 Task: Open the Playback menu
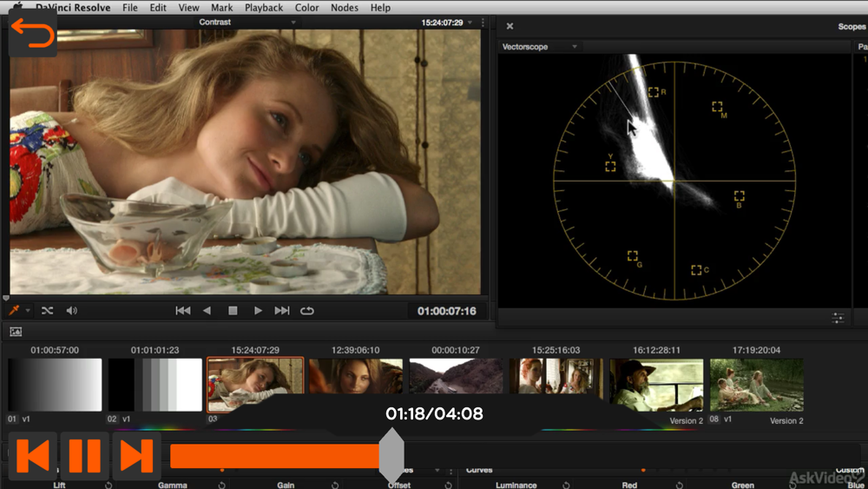coord(264,8)
